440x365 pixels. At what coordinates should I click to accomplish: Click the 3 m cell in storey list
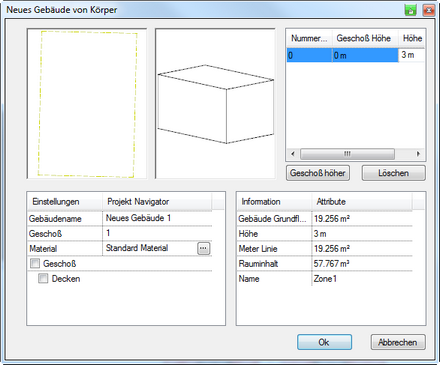pyautogui.click(x=412, y=55)
